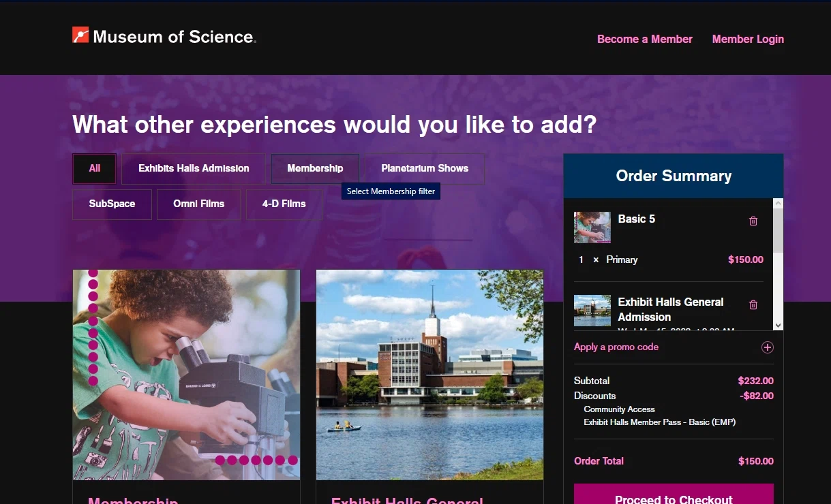831x504 pixels.
Task: Open the Membership card photo of child
Action: (x=186, y=375)
